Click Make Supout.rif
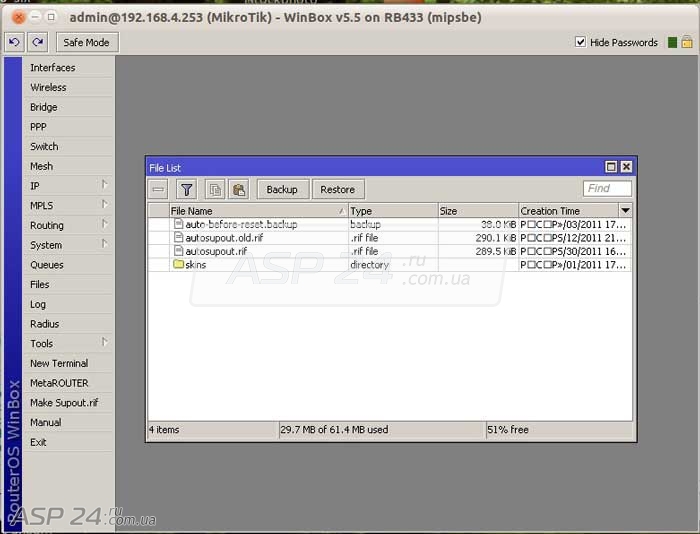The width and height of the screenshot is (700, 534). click(69, 402)
